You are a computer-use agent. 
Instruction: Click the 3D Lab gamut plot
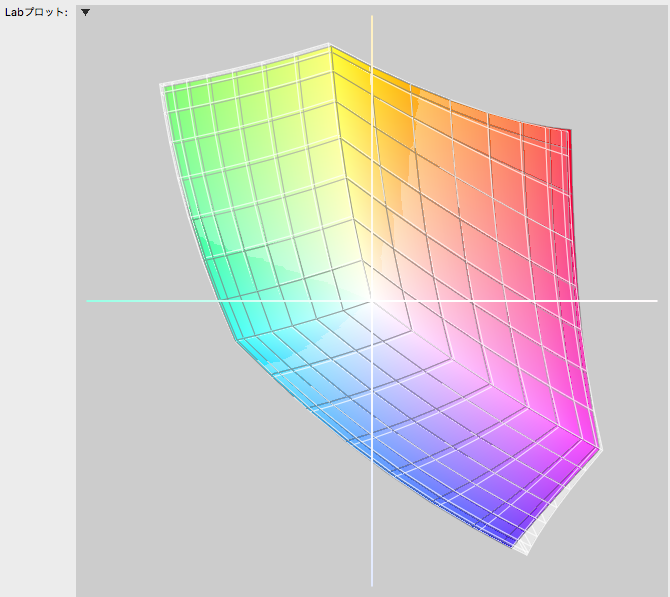click(x=373, y=301)
